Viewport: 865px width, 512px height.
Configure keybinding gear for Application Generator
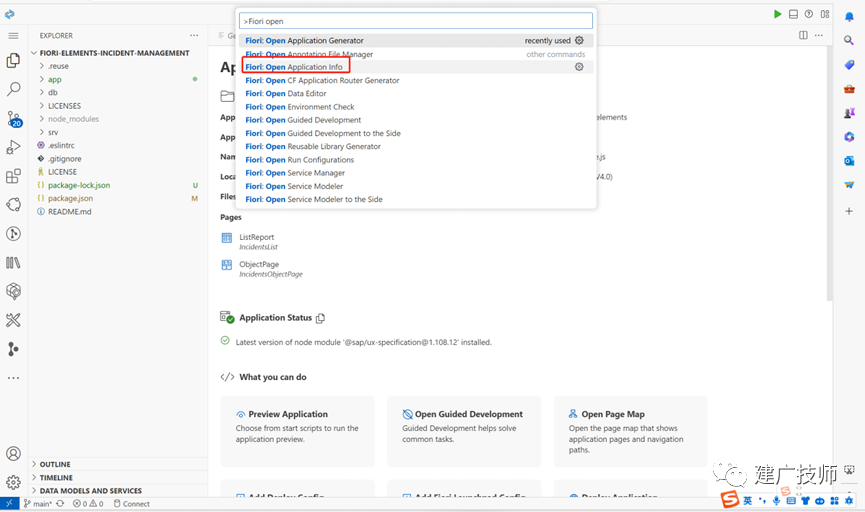coord(579,40)
